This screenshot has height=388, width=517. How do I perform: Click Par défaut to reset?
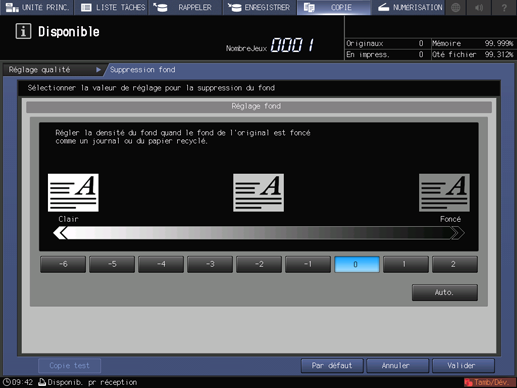[332, 366]
